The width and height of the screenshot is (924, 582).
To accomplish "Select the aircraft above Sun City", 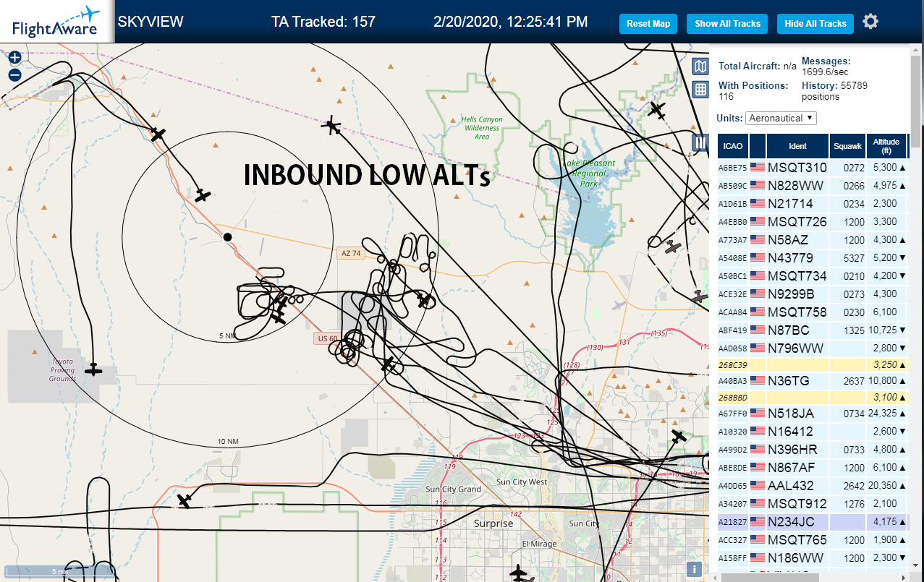I will pyautogui.click(x=678, y=436).
